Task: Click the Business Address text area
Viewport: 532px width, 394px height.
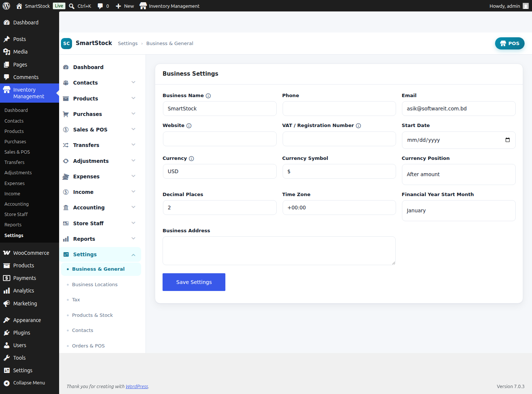Action: coord(279,251)
